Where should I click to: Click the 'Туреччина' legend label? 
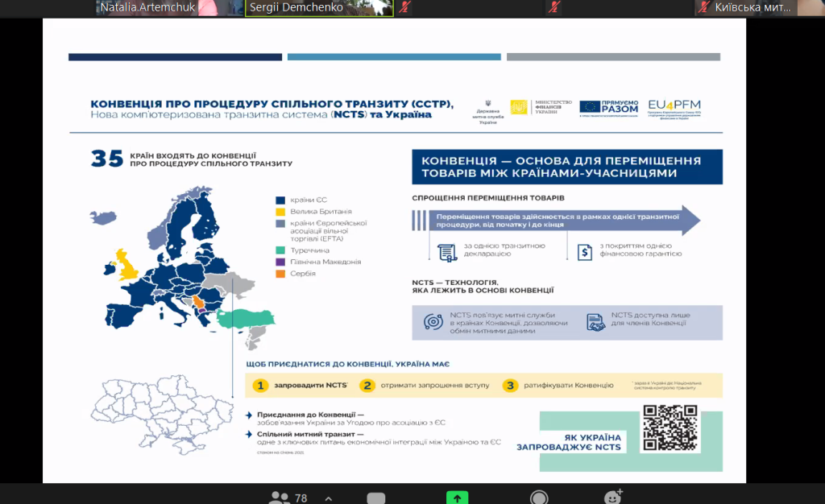click(x=309, y=250)
